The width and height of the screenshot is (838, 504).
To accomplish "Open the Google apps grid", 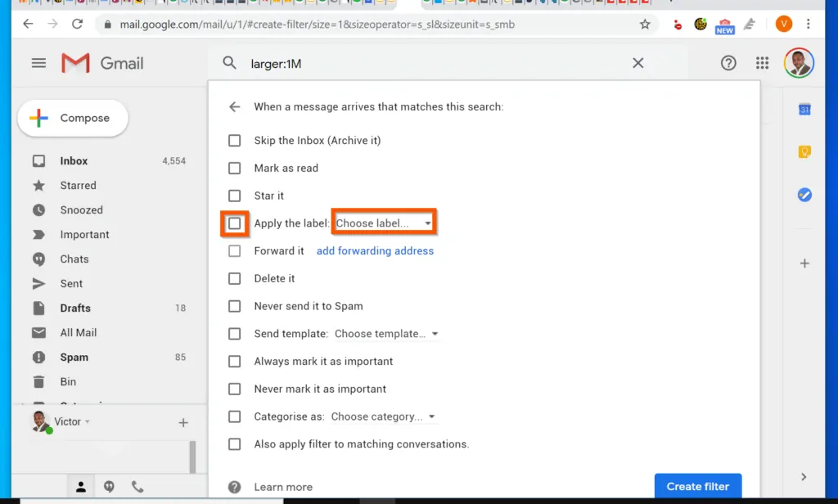I will (762, 62).
